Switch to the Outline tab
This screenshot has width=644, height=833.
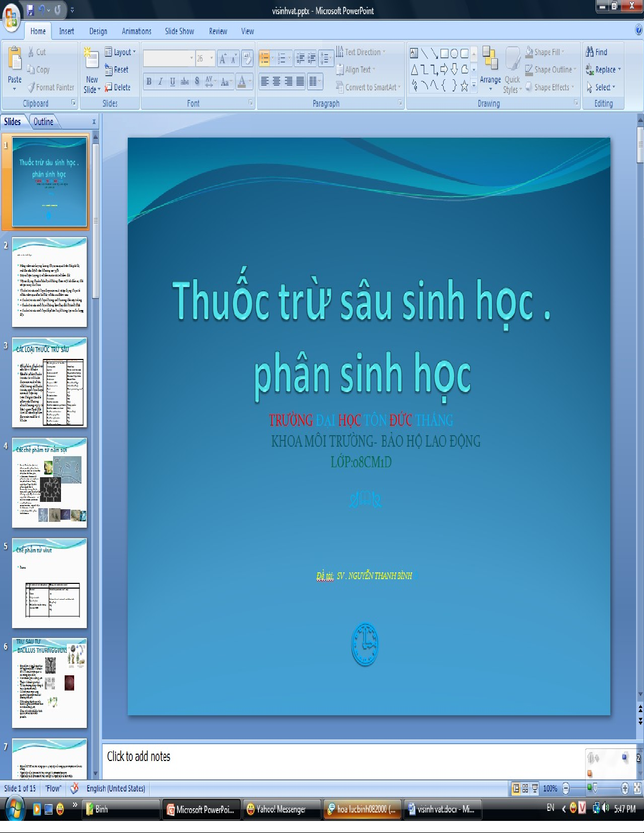coord(43,122)
